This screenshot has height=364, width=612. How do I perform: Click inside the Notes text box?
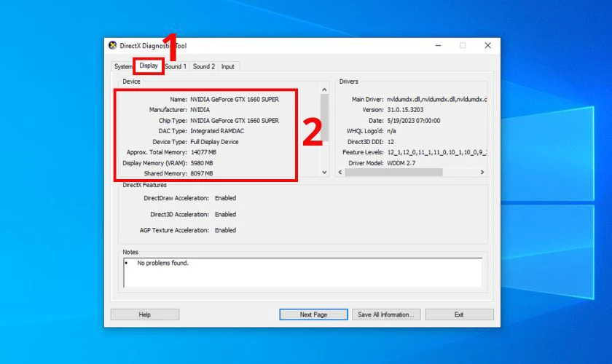tap(302, 273)
